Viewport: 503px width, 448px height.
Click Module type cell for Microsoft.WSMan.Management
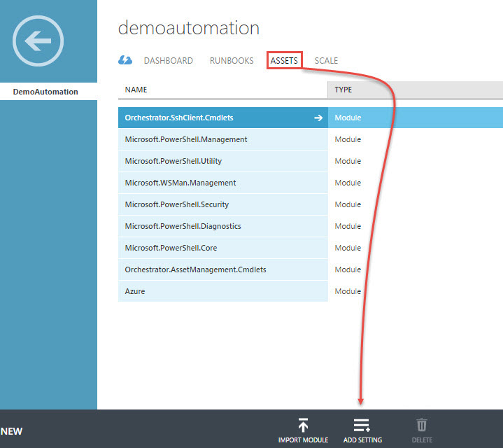(x=348, y=183)
